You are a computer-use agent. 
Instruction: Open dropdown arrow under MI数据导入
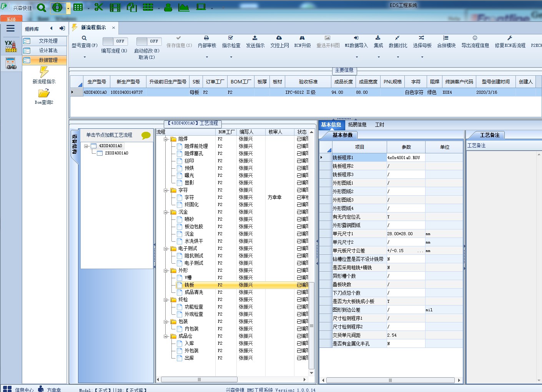(x=357, y=57)
